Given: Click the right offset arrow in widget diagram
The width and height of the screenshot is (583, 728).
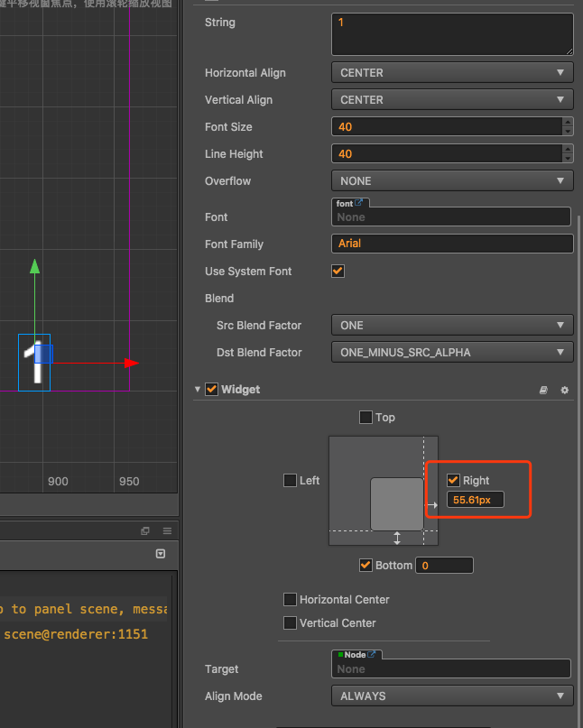Looking at the screenshot, I should (432, 505).
